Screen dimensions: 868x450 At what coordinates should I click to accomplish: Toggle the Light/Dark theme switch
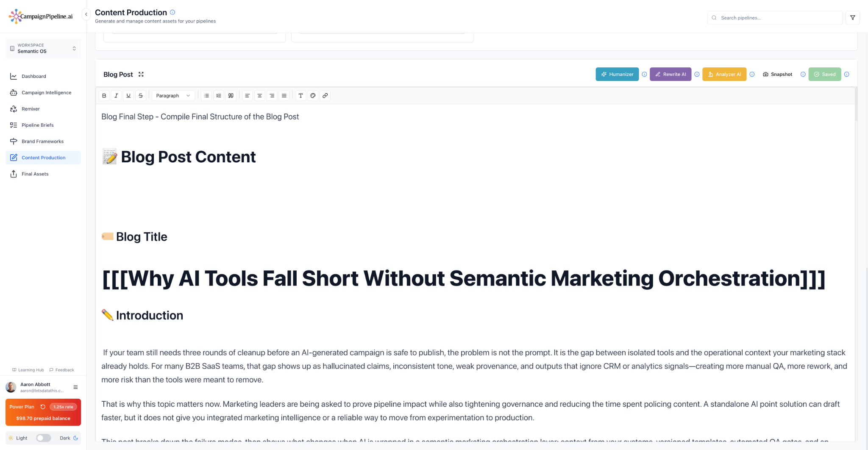(x=43, y=438)
